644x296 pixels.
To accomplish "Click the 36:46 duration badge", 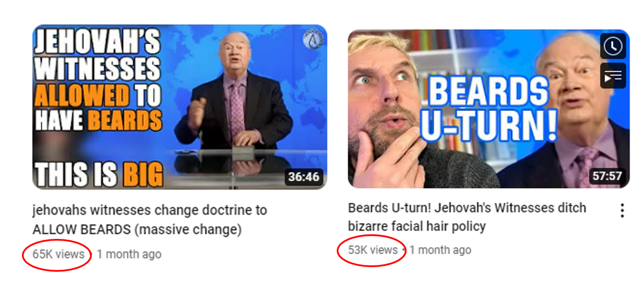I will [304, 177].
